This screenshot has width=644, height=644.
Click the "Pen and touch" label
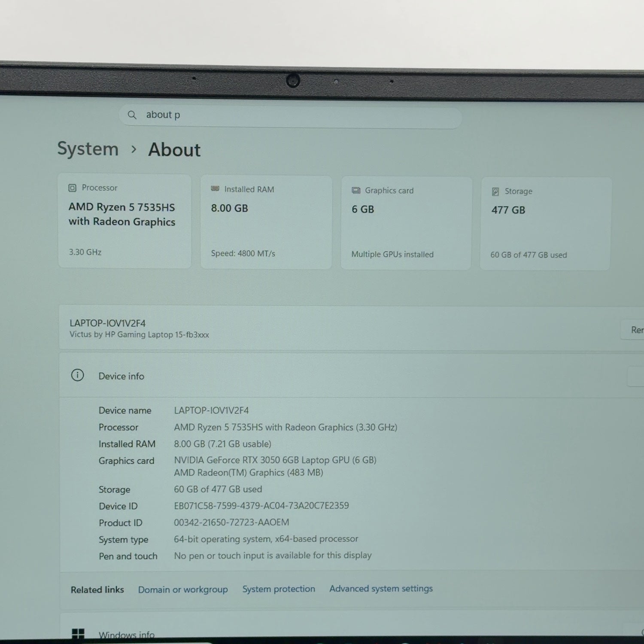tap(128, 556)
